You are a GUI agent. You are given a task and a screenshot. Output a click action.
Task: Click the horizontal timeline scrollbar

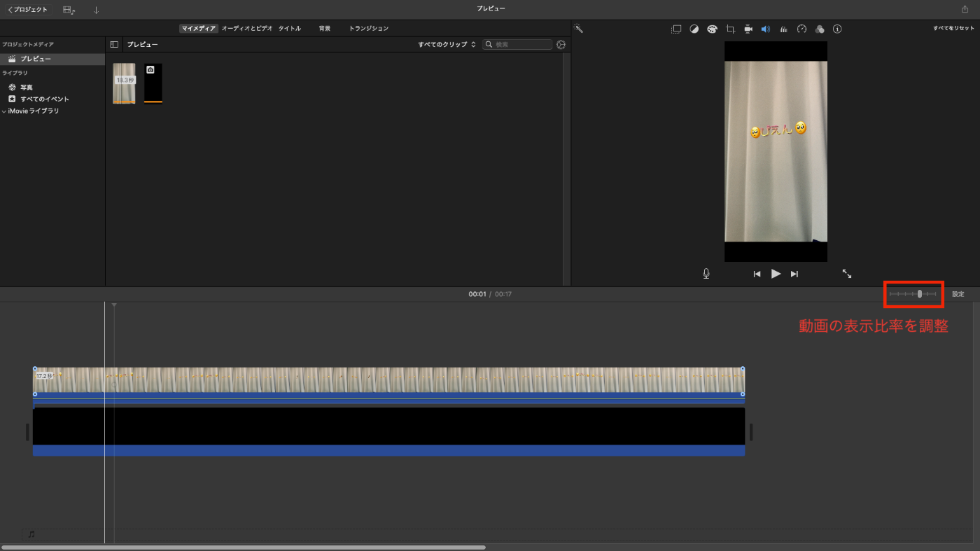click(x=244, y=547)
